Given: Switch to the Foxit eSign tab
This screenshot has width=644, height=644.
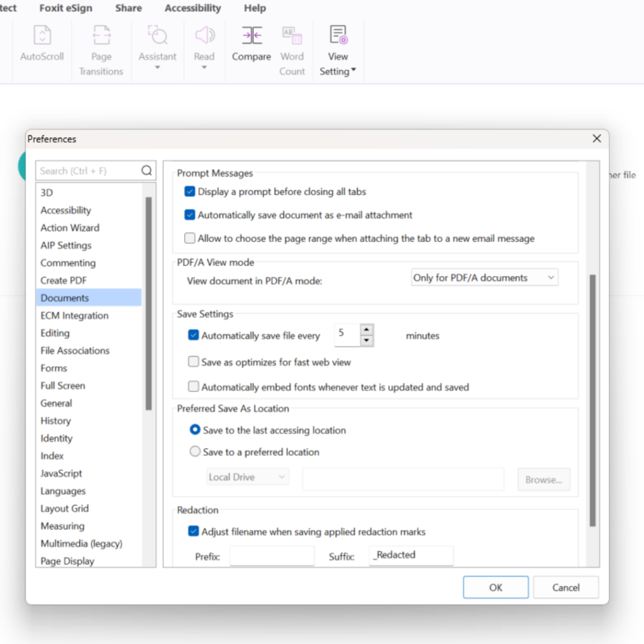Looking at the screenshot, I should [65, 8].
